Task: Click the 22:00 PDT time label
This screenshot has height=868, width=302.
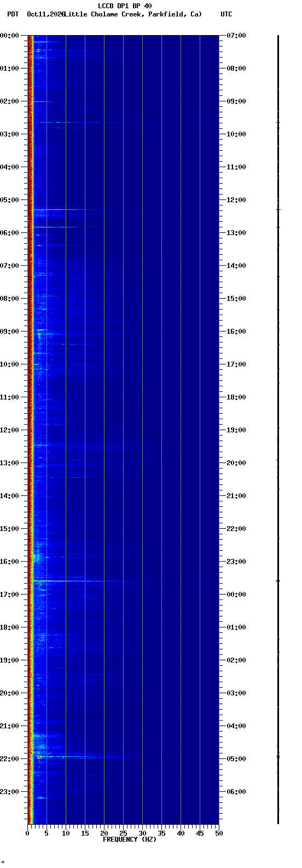Action: (x=10, y=759)
